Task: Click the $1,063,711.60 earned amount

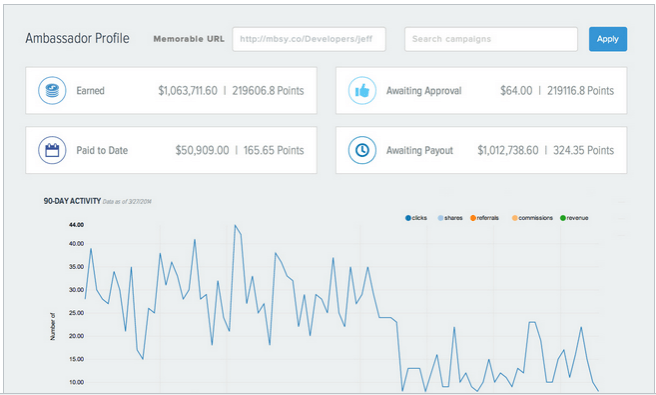Action: click(x=188, y=90)
